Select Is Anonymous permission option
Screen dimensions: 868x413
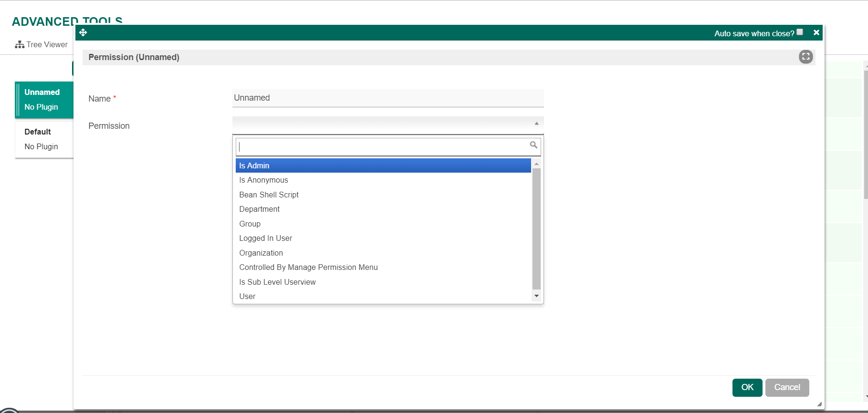click(263, 180)
